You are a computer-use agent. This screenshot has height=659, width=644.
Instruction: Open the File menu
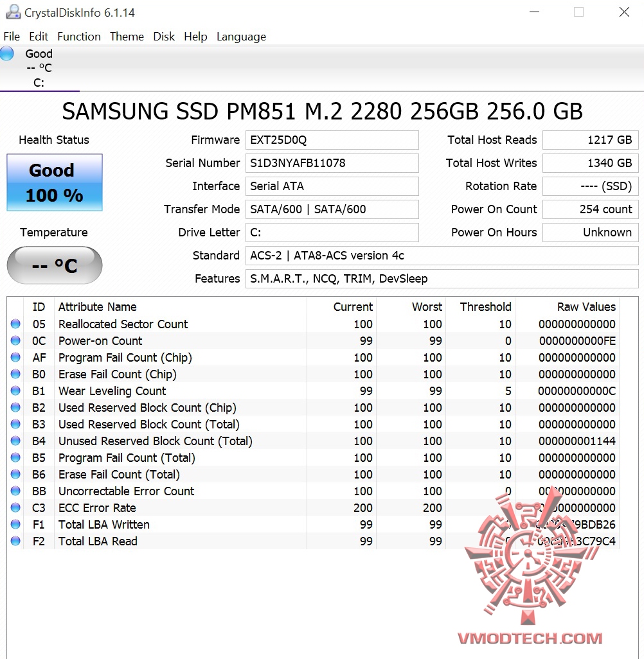click(x=12, y=37)
